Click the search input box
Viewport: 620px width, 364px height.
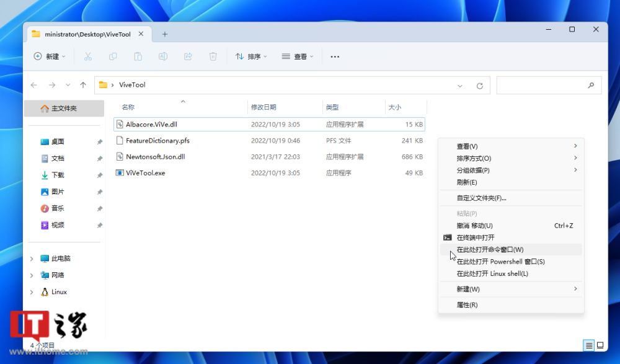pyautogui.click(x=549, y=85)
